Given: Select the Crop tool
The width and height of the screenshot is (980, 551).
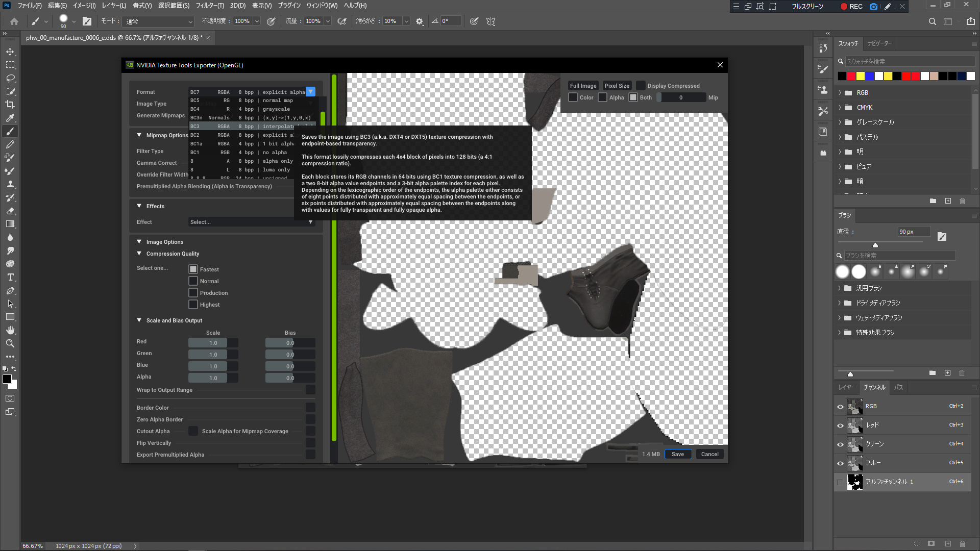Looking at the screenshot, I should [x=10, y=105].
